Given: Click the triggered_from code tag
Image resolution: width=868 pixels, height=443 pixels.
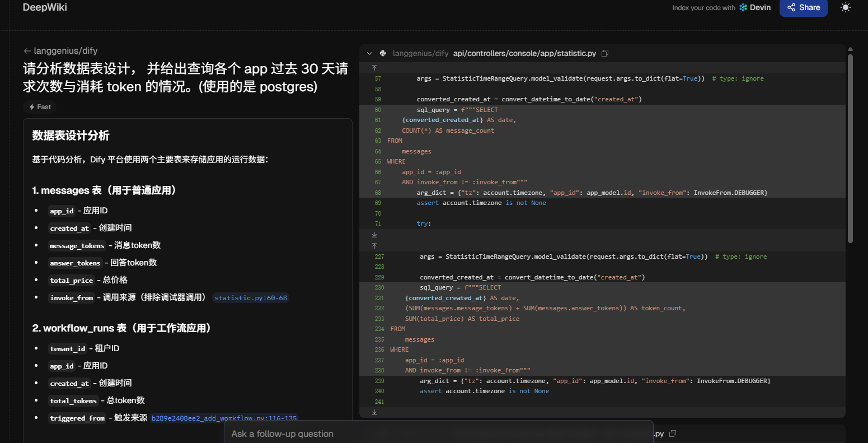Looking at the screenshot, I should pos(77,418).
